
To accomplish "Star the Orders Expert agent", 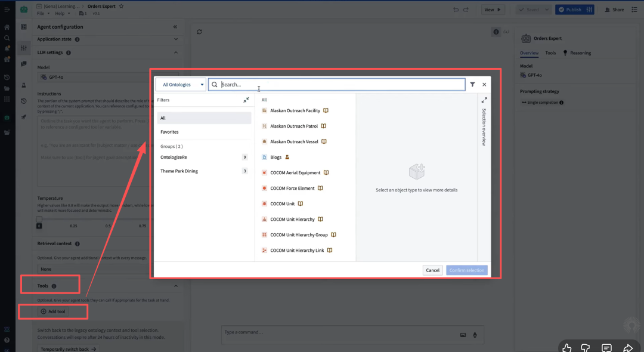I will 121,7.
